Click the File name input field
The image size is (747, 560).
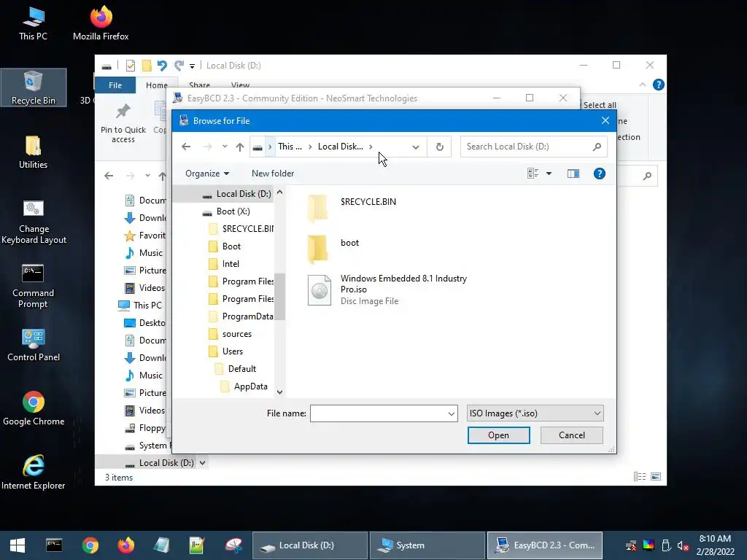(x=379, y=414)
